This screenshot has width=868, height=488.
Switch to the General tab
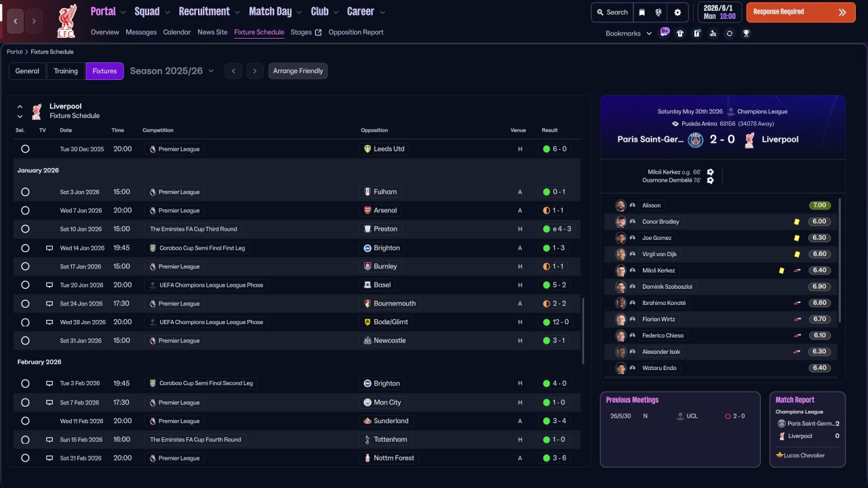(27, 71)
